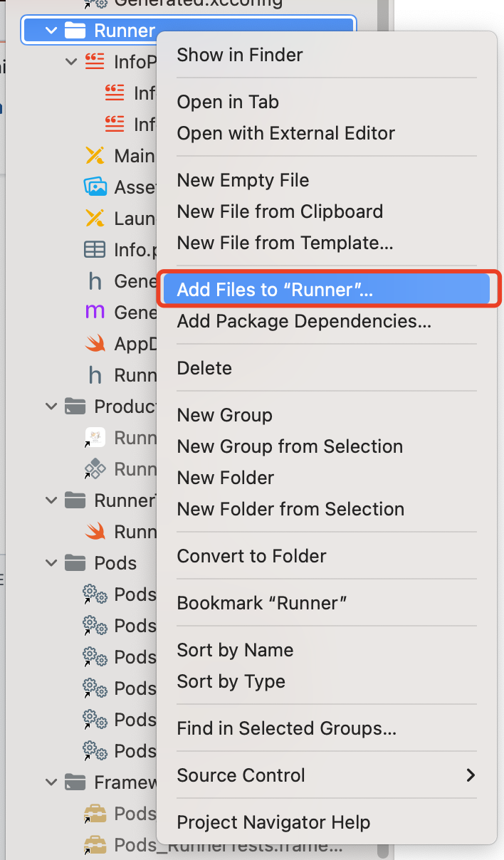Choose Sort by Name
This screenshot has height=860, width=504.
[235, 650]
